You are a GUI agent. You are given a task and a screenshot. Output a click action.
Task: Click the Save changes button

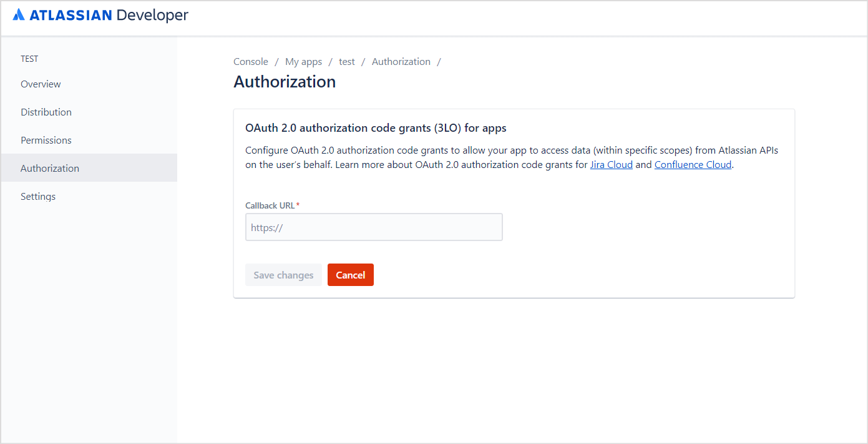(x=283, y=275)
